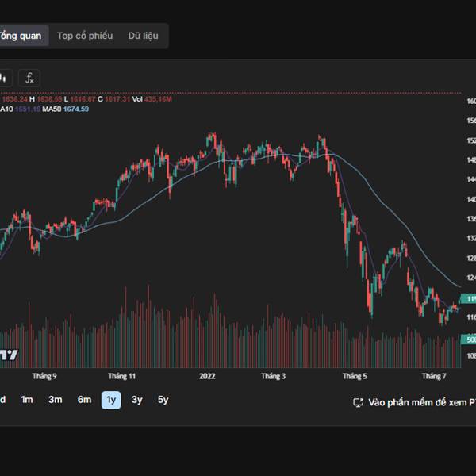Click the green current price label

(470, 299)
